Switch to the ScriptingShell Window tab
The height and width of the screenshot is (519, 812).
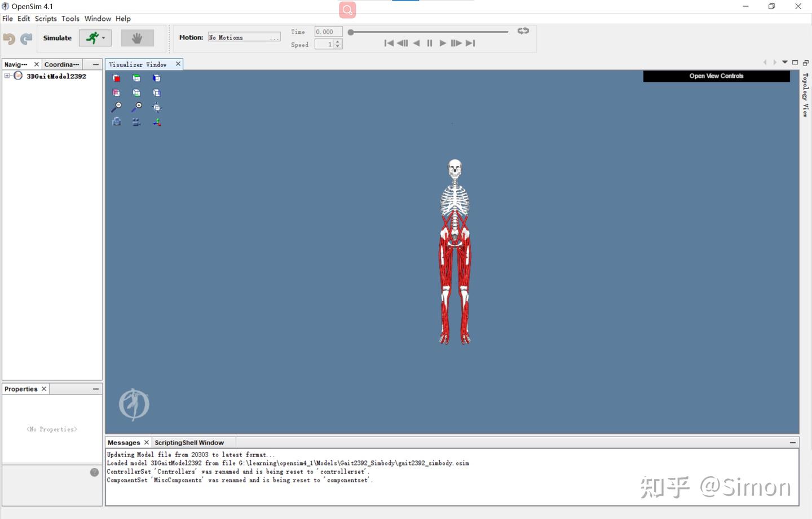coord(189,442)
